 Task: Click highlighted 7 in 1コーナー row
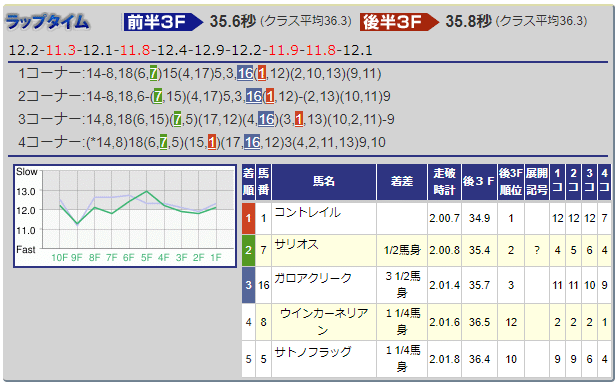coord(154,73)
